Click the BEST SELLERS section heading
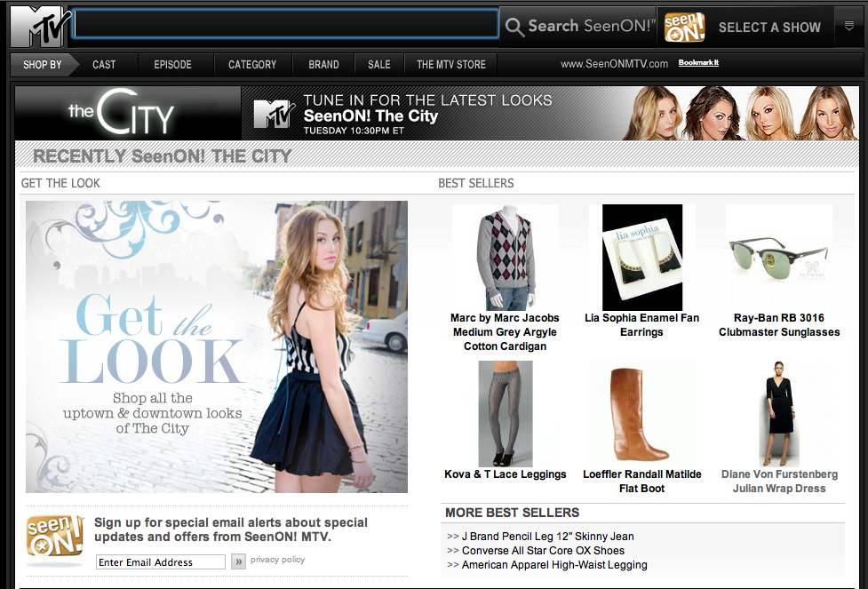The width and height of the screenshot is (868, 589). [476, 183]
